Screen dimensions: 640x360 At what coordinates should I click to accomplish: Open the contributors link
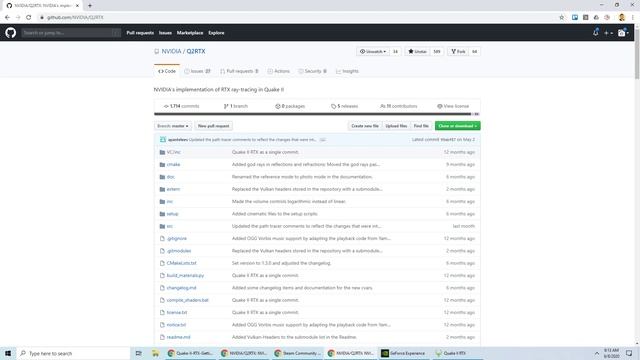click(x=398, y=106)
